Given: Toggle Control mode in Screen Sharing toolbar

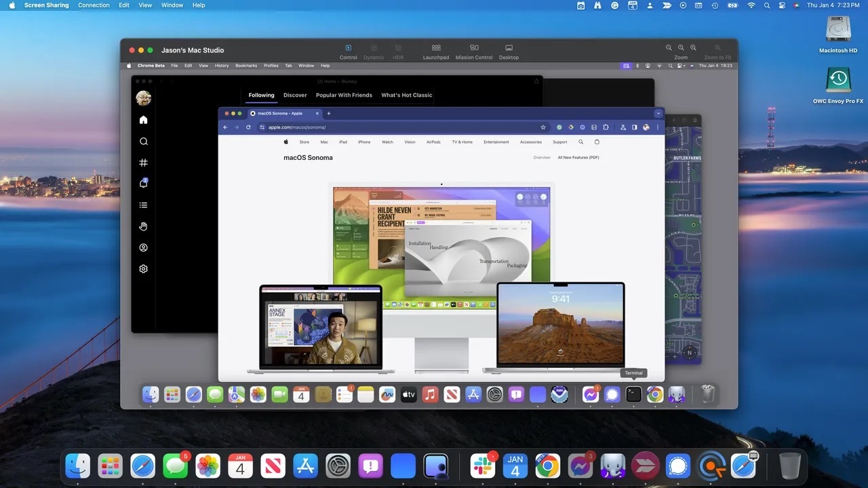Looking at the screenshot, I should click(x=348, y=52).
